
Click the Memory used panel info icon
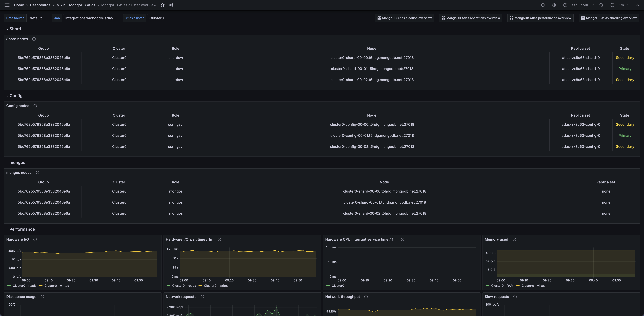point(514,239)
